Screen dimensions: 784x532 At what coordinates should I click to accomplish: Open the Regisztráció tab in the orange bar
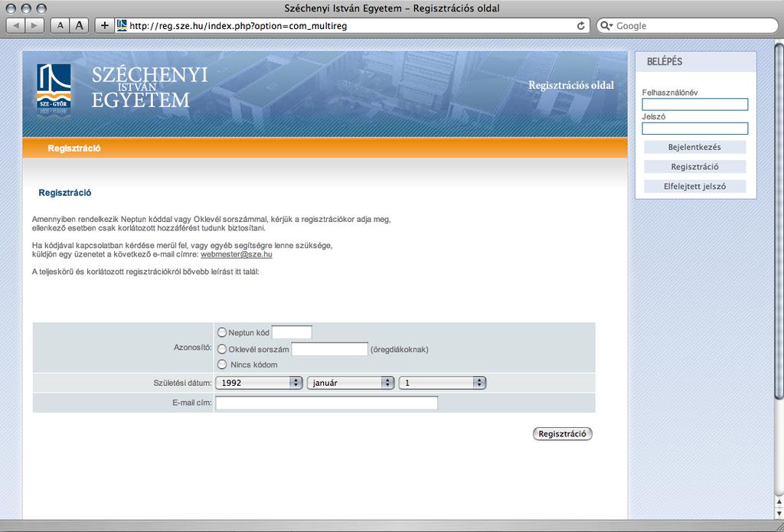click(74, 149)
